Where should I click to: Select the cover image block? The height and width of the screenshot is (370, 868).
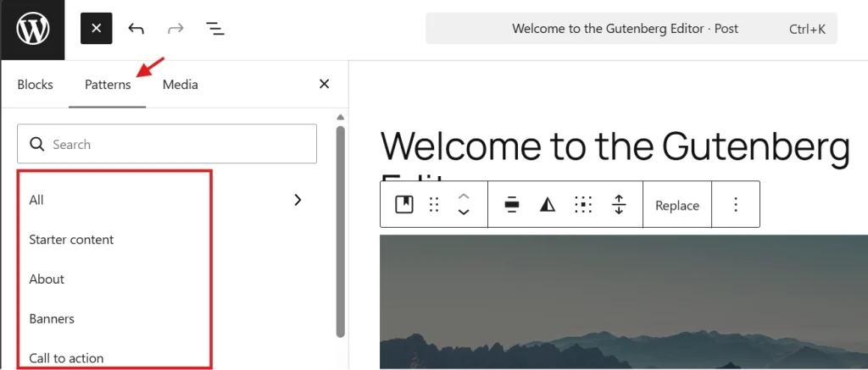[623, 301]
